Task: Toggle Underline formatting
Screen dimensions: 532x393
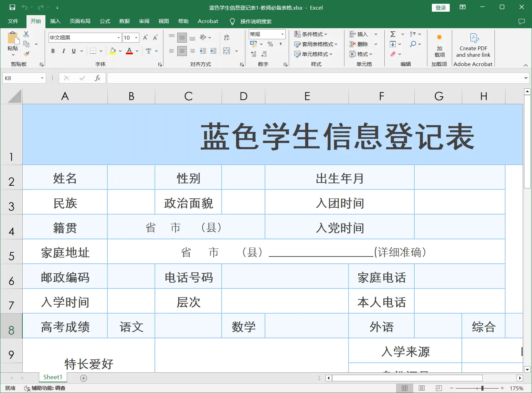Action: 74,51
